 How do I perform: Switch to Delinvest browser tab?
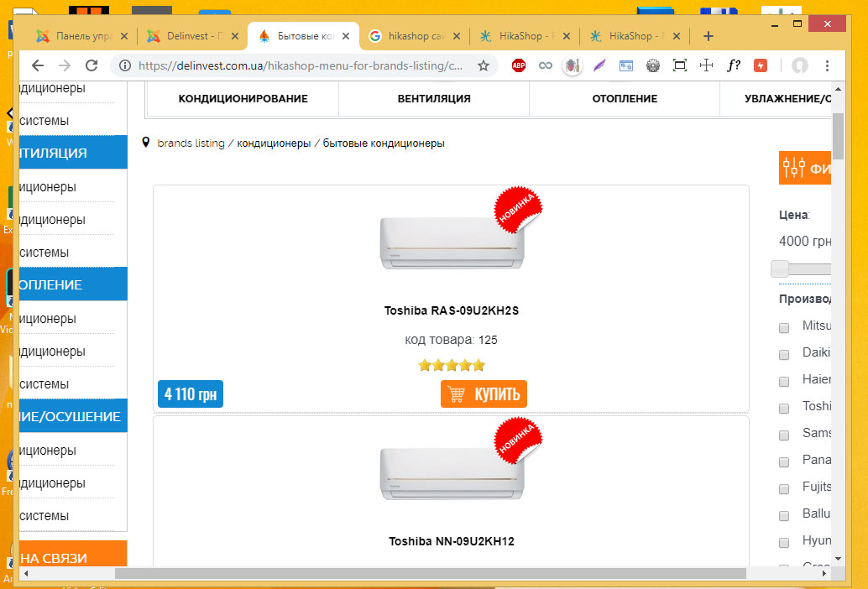point(191,37)
